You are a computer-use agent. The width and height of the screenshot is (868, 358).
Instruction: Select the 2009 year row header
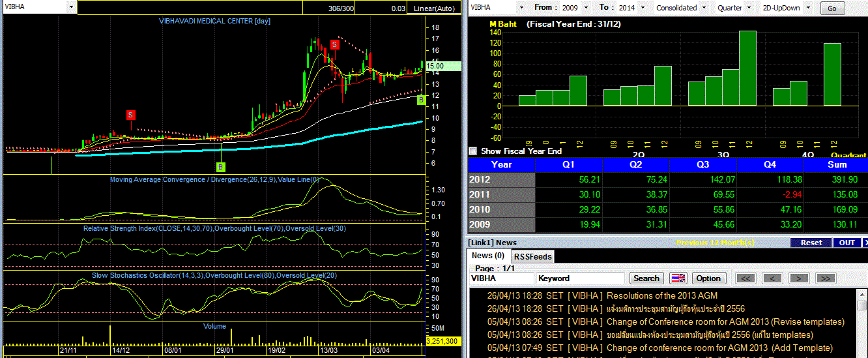click(501, 225)
